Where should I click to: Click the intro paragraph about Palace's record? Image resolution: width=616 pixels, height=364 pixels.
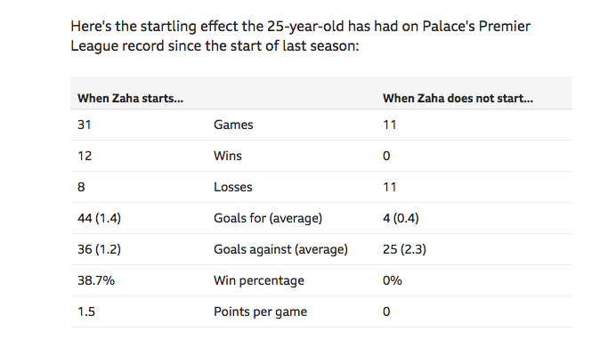(301, 36)
